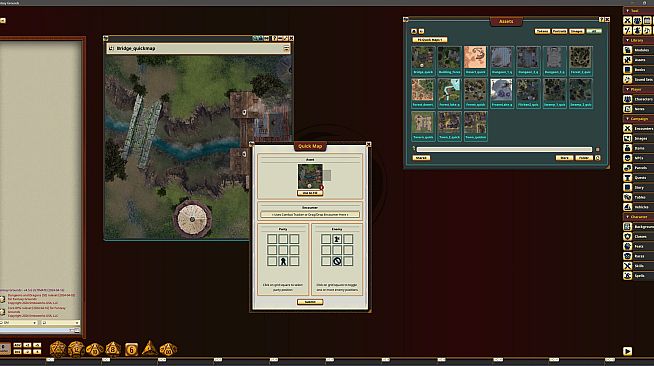Pick the d8 die showing 8
The image size is (654, 366).
[113, 349]
